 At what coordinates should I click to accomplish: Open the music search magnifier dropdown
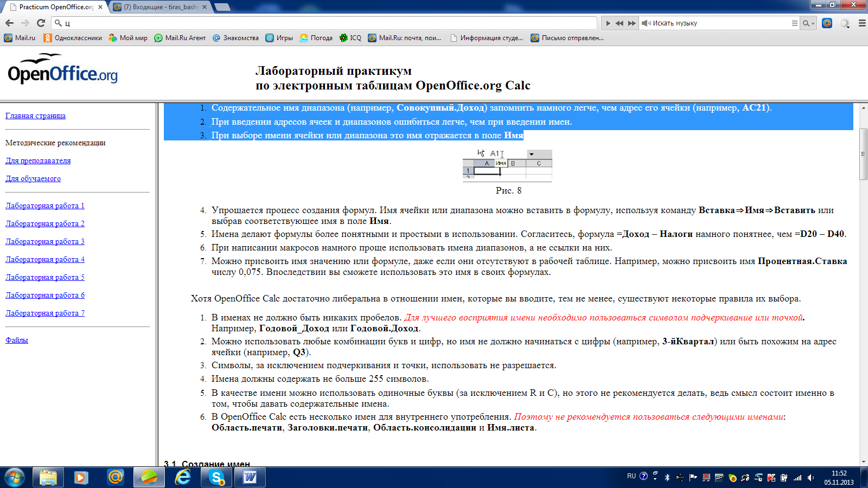pos(808,23)
